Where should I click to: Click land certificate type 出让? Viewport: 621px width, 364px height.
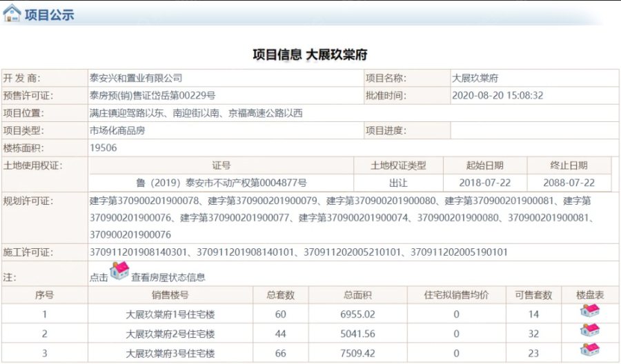398,183
